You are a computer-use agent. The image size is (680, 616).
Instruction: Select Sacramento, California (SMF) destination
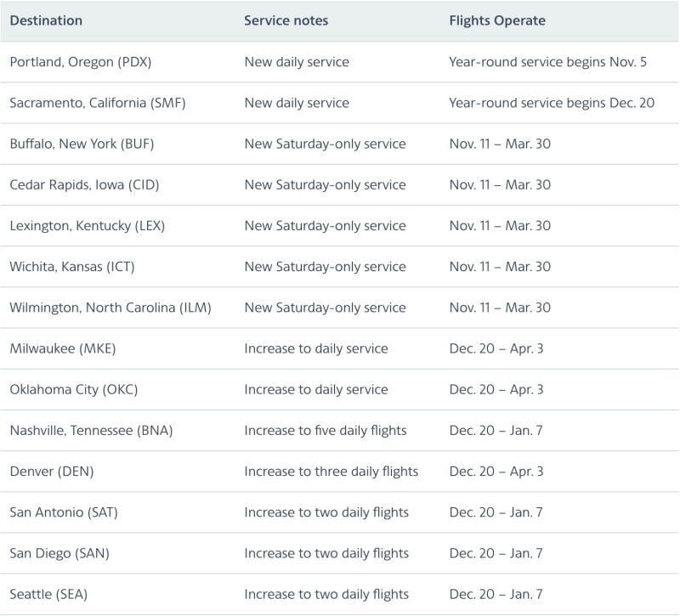(x=98, y=103)
